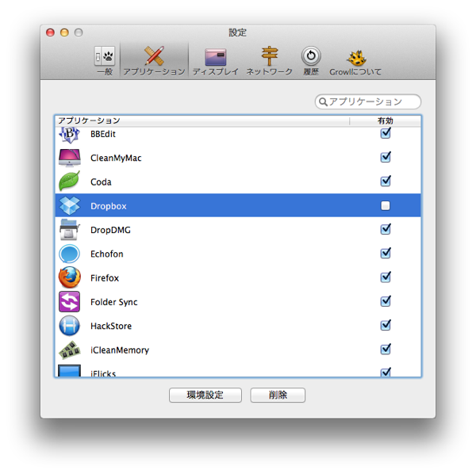Uncheck DropDMG notifications checkbox
Screen dimensions: 476x474
(x=386, y=229)
